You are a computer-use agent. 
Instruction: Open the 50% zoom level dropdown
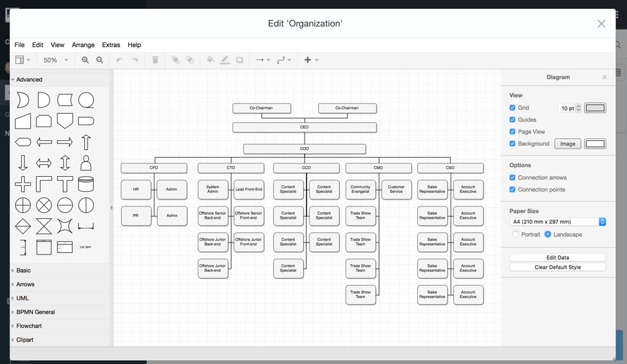55,60
